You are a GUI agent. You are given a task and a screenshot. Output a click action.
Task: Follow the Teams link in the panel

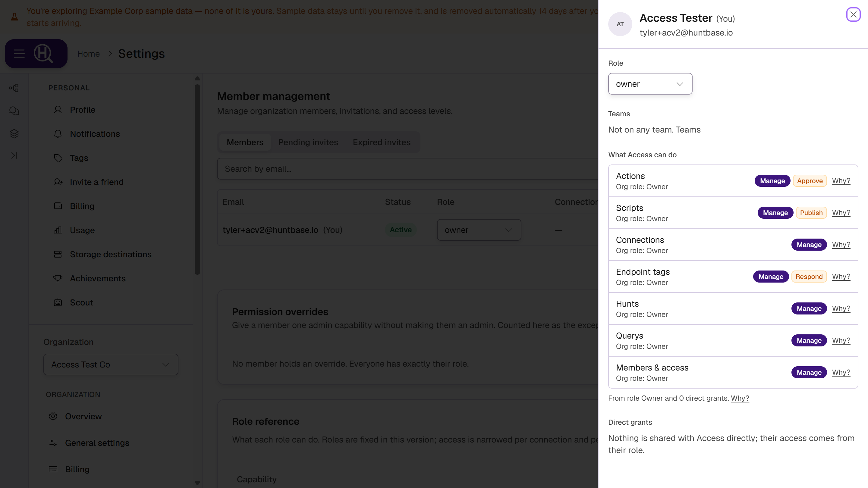688,130
